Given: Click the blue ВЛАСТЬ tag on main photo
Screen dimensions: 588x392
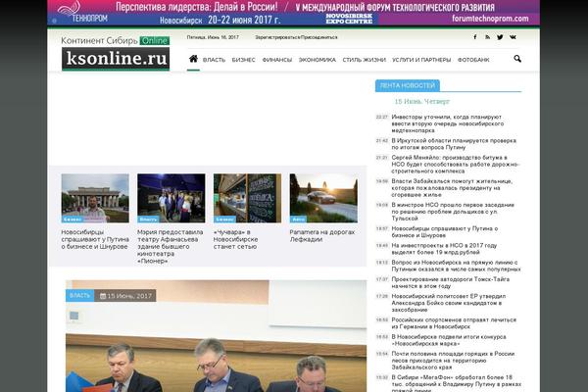Looking at the screenshot, I should (80, 296).
